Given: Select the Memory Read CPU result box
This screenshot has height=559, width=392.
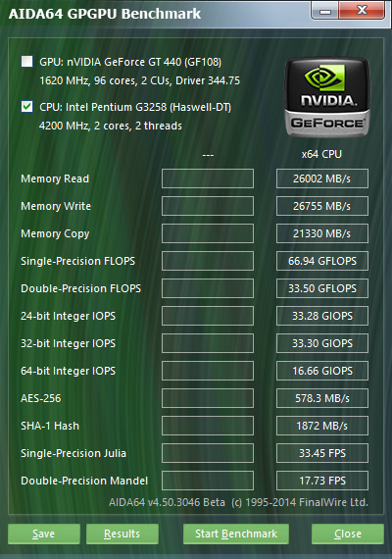Looking at the screenshot, I should point(322,178).
